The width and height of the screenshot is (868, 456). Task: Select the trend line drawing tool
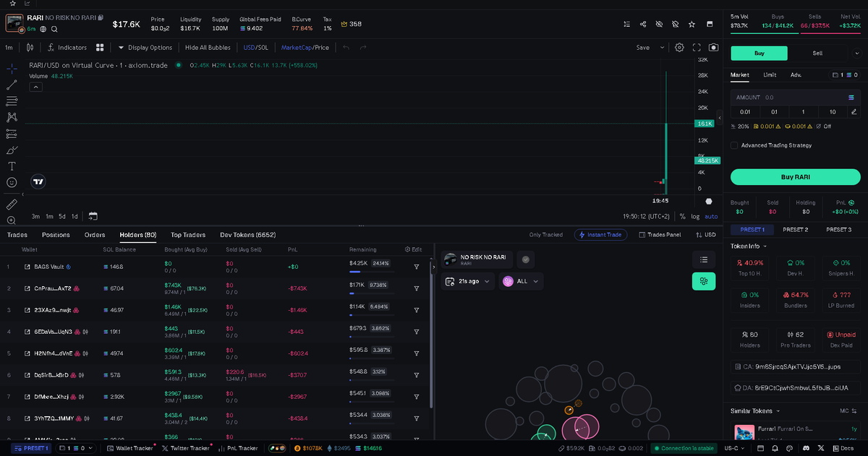12,85
